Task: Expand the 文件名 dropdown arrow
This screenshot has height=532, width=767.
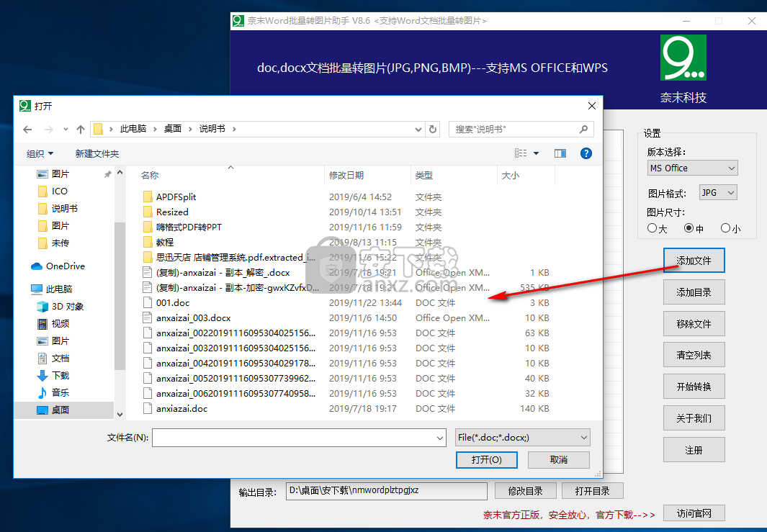Action: click(x=440, y=438)
